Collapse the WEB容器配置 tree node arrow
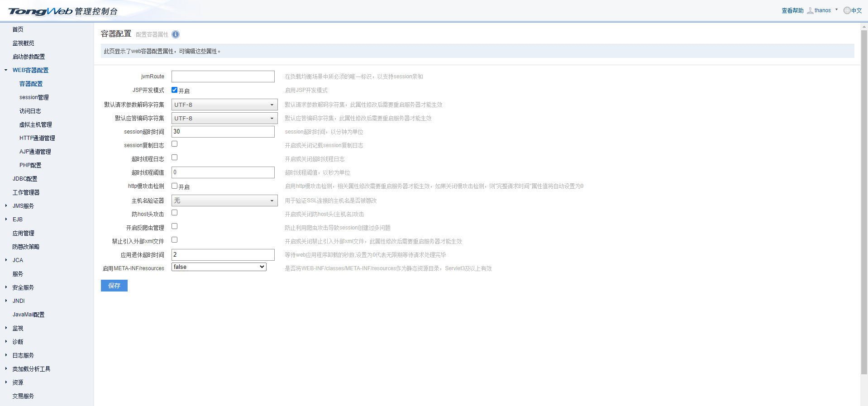The width and height of the screenshot is (868, 406). 6,70
